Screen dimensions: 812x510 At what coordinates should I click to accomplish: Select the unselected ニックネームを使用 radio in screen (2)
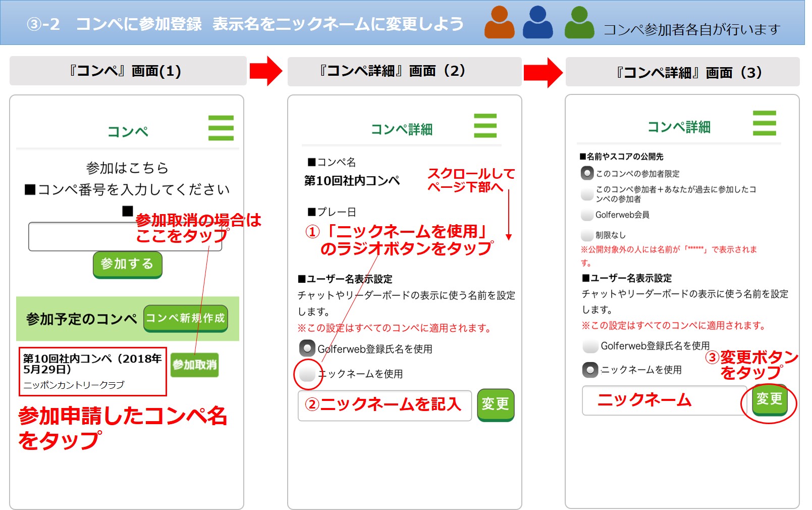[307, 374]
